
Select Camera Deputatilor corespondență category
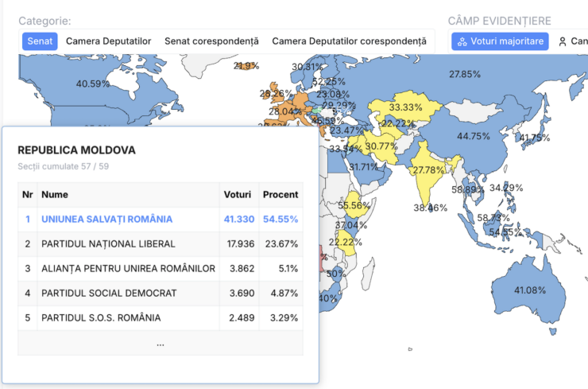coord(349,41)
